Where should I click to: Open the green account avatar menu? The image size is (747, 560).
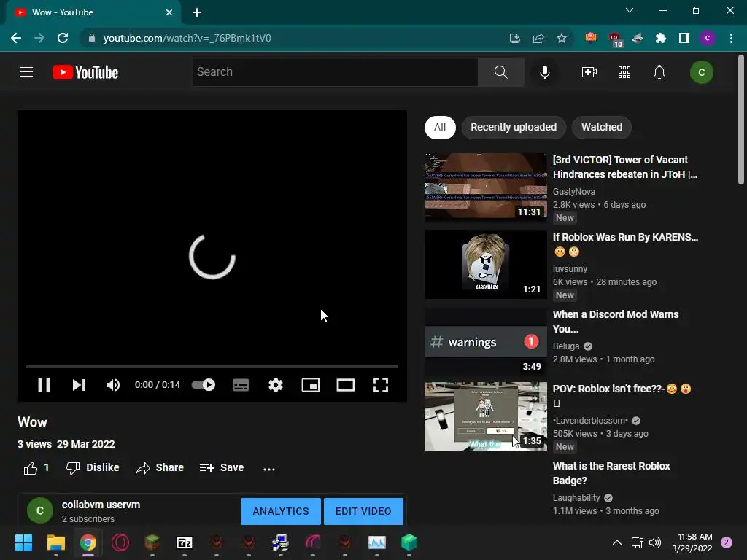tap(701, 72)
